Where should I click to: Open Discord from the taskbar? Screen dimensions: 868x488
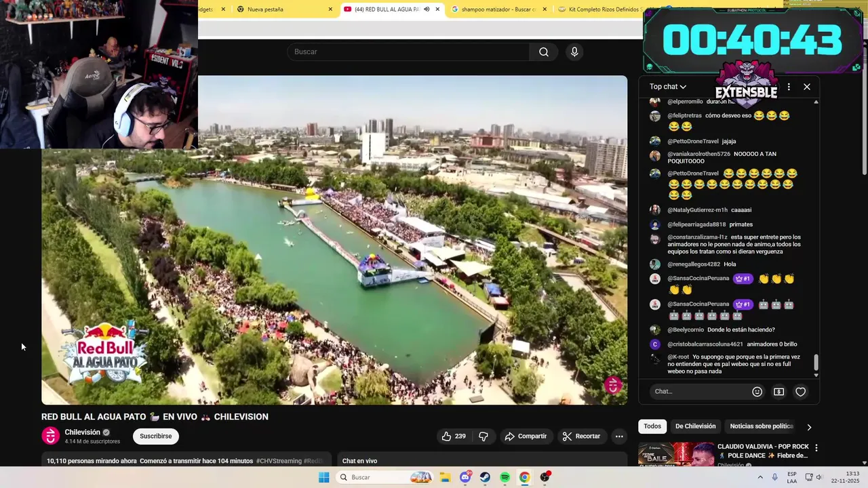pyautogui.click(x=465, y=477)
